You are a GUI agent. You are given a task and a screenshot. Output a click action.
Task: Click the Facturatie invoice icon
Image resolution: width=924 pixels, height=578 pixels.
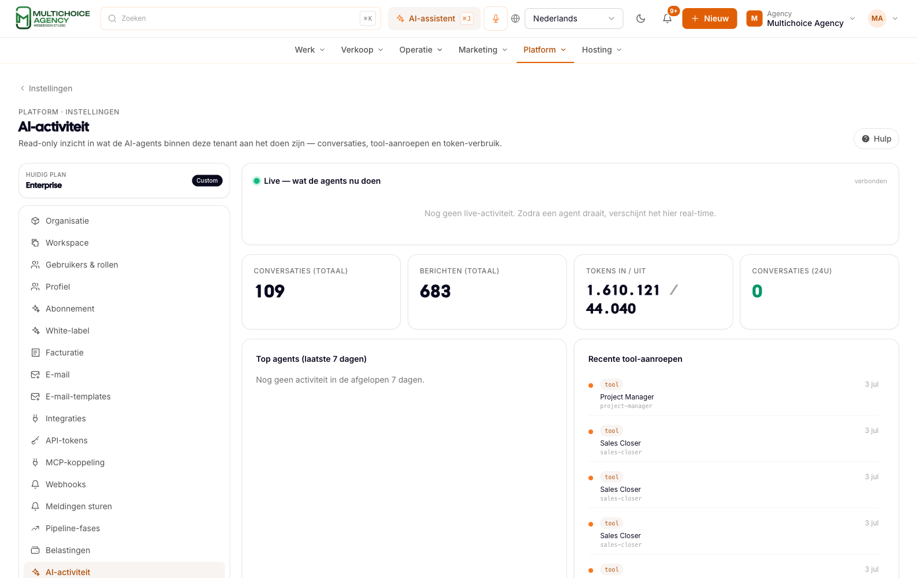35,353
